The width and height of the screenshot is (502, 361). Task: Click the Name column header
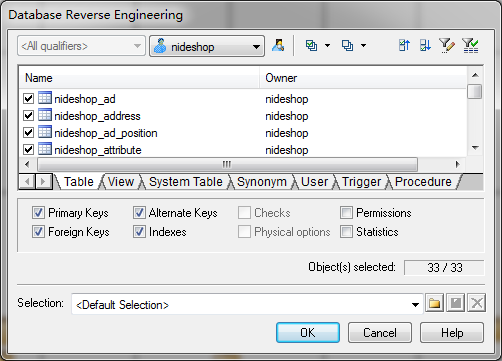coord(139,78)
